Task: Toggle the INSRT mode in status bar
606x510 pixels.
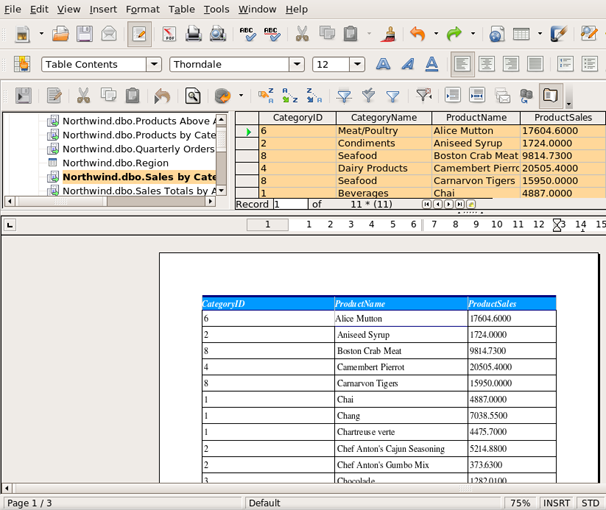Action: [x=556, y=503]
